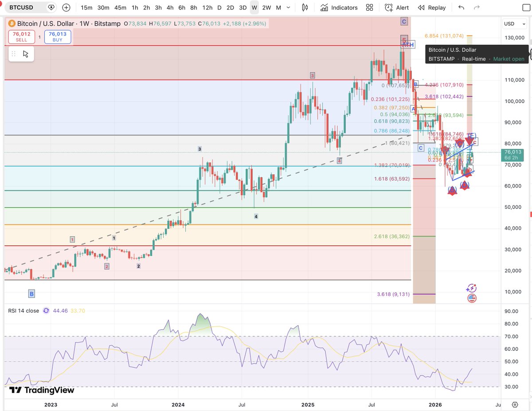This screenshot has height=411, width=532.
Task: Open the BTCUSD symbol search box
Action: click(27, 8)
